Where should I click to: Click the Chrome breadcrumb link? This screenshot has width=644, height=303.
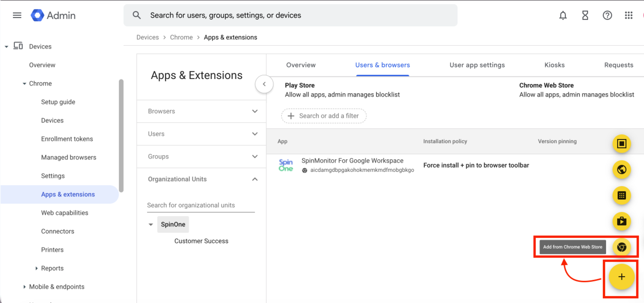point(181,37)
